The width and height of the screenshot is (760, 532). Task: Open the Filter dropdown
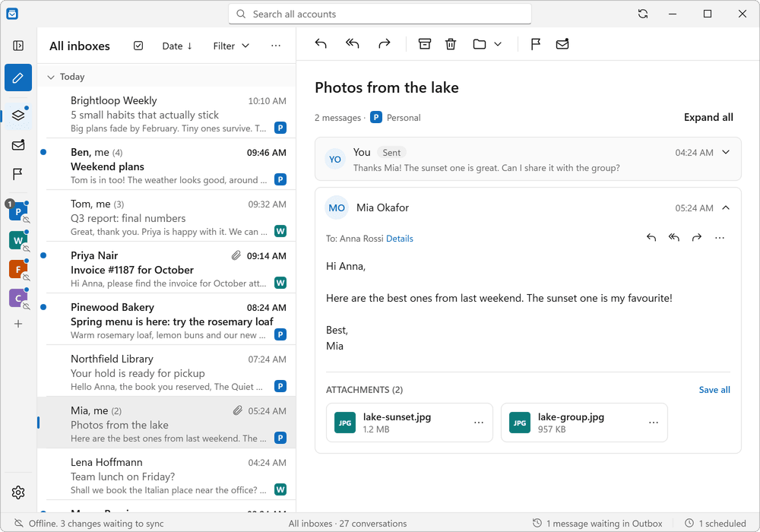[x=231, y=46]
